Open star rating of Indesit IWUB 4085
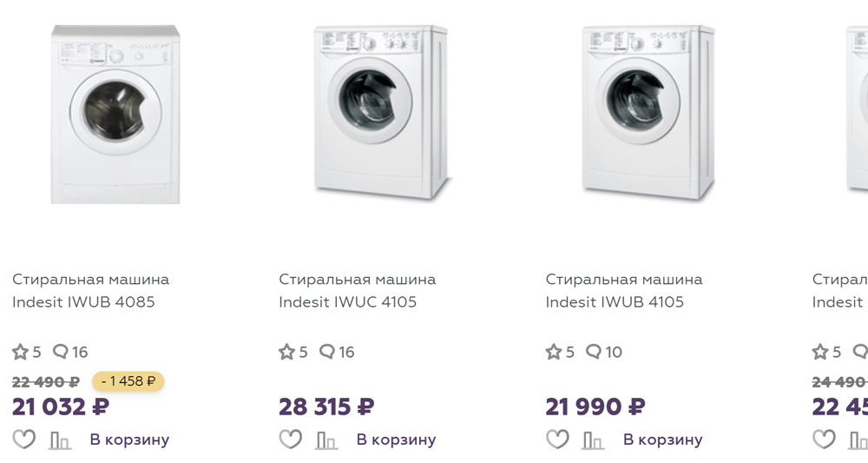This screenshot has height=463, width=868. tap(27, 352)
